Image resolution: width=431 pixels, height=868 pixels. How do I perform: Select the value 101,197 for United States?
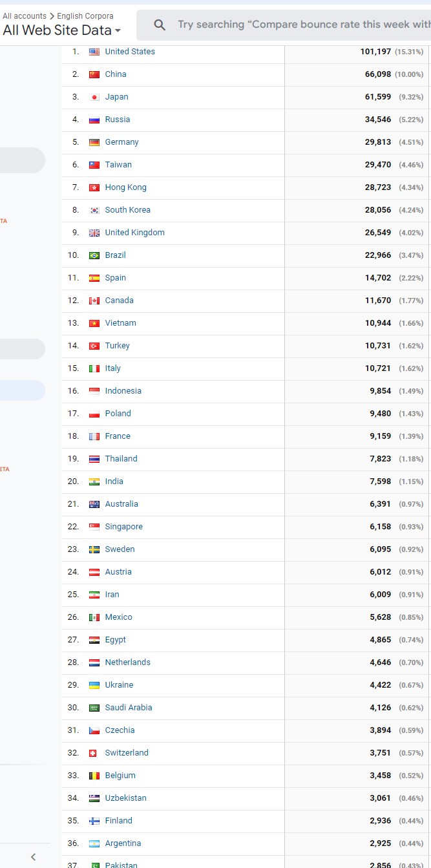(x=375, y=52)
